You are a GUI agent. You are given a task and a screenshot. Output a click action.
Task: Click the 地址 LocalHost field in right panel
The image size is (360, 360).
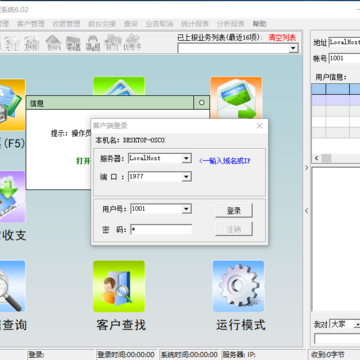344,42
